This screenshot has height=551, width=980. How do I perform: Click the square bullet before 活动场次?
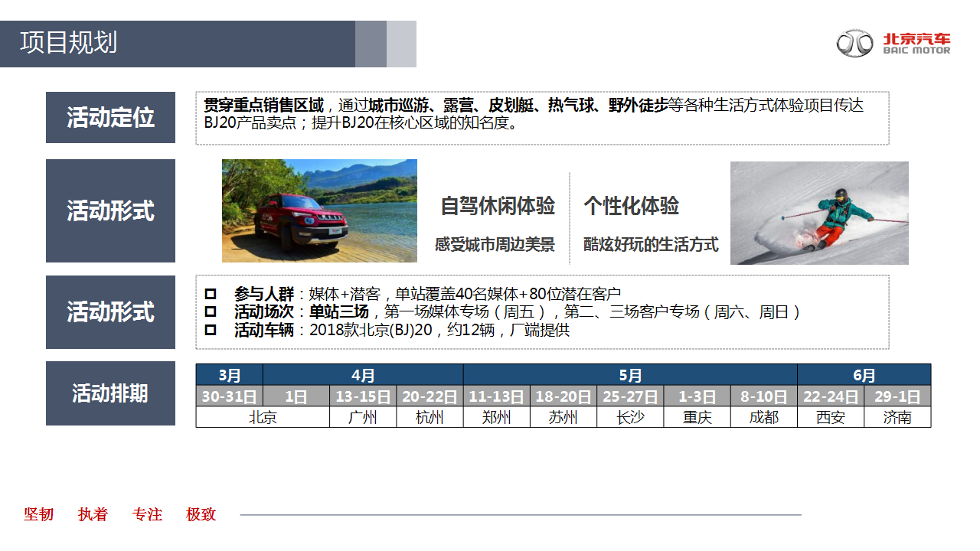[211, 312]
